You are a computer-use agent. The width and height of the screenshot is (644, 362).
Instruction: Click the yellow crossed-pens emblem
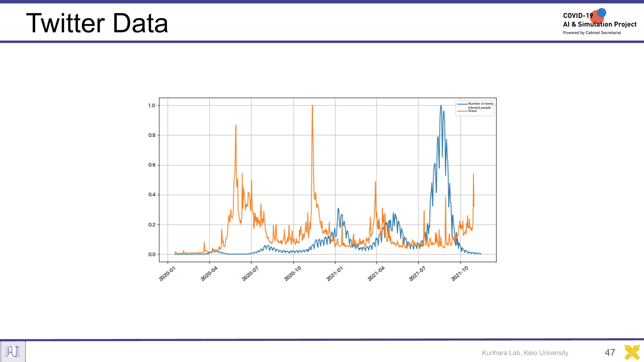[632, 352]
